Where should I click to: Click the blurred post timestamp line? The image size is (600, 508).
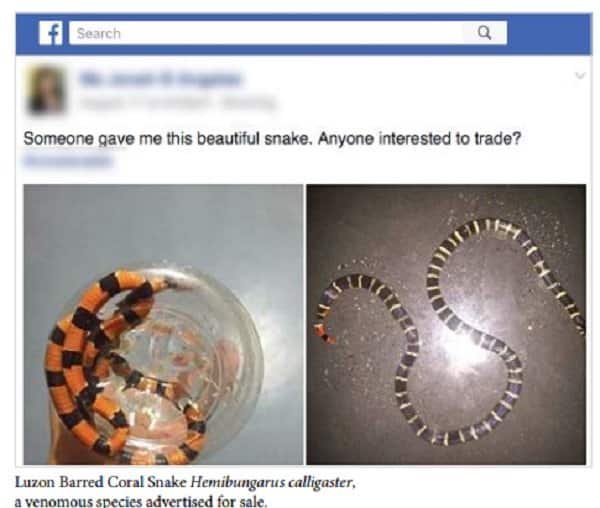coord(177,103)
